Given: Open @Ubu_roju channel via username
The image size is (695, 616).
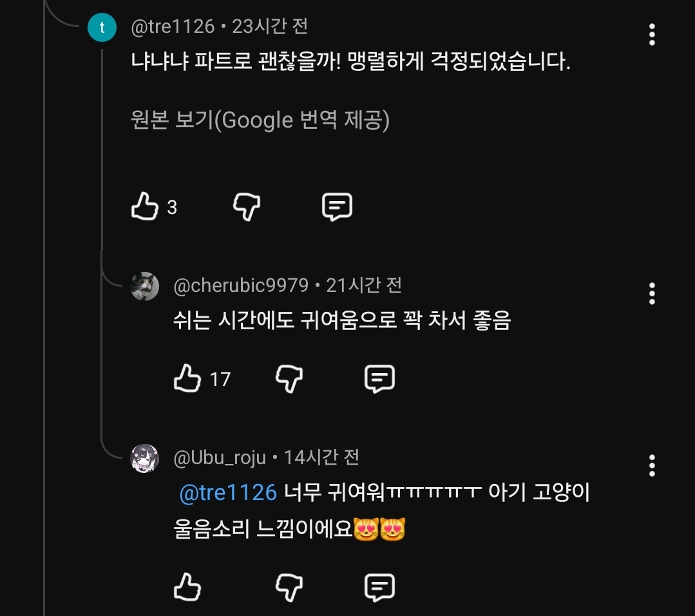Looking at the screenshot, I should point(220,457).
